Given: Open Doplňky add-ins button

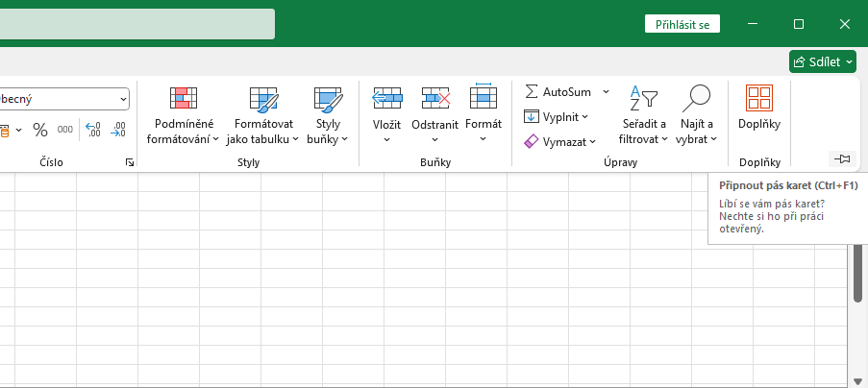Looking at the screenshot, I should (759, 109).
